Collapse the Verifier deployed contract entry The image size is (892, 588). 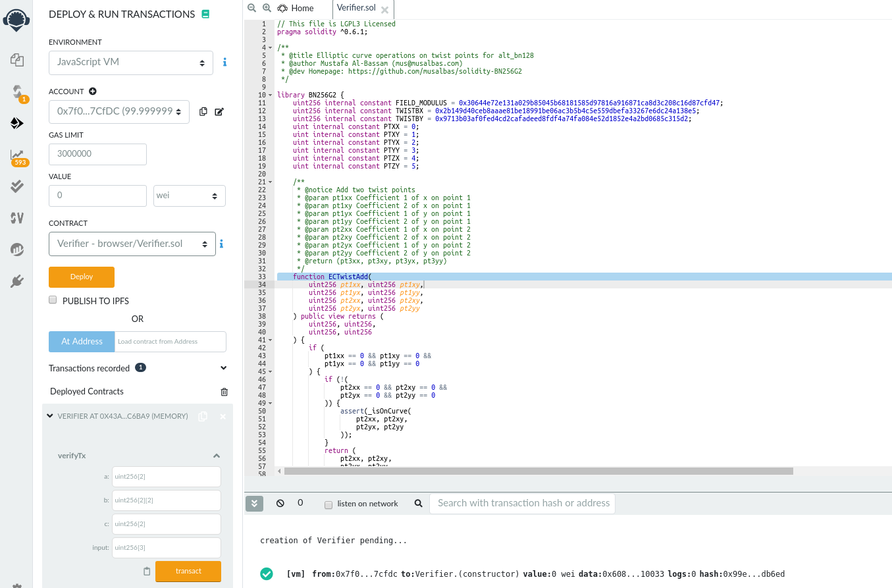(x=50, y=416)
